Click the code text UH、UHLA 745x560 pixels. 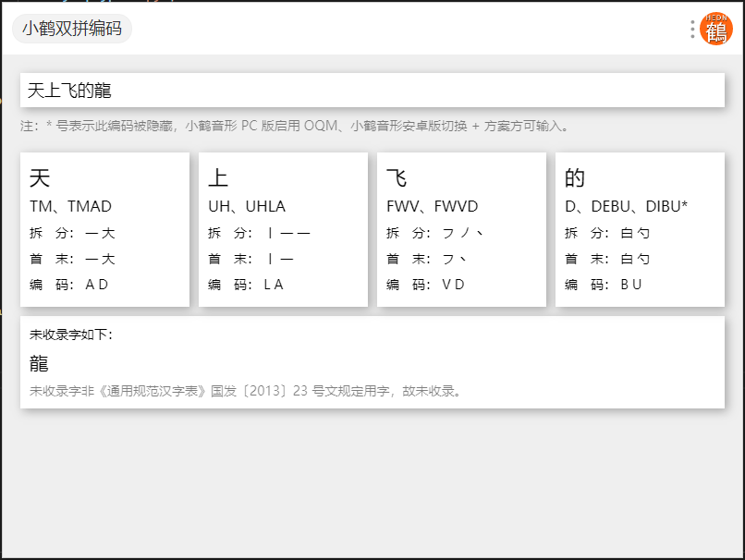247,206
